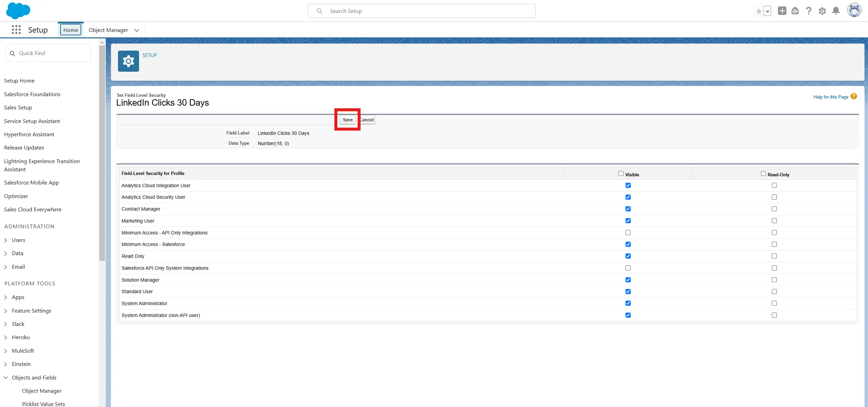This screenshot has width=868, height=407.
Task: Open the Notifications bell
Action: 836,11
